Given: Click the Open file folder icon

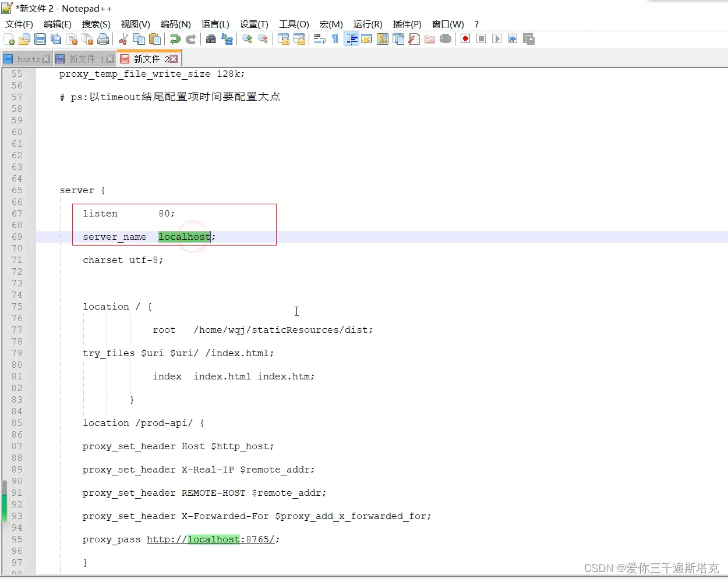Looking at the screenshot, I should pos(24,39).
